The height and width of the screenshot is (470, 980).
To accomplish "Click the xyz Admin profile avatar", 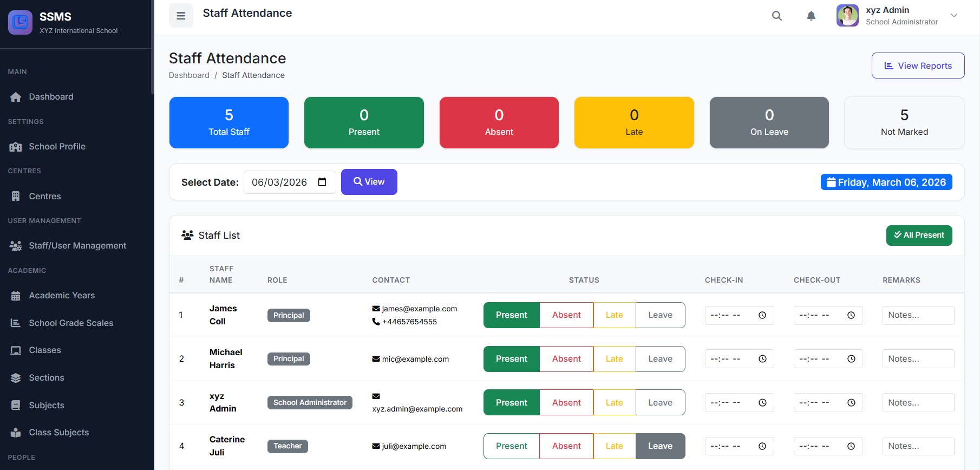I will [x=847, y=16].
